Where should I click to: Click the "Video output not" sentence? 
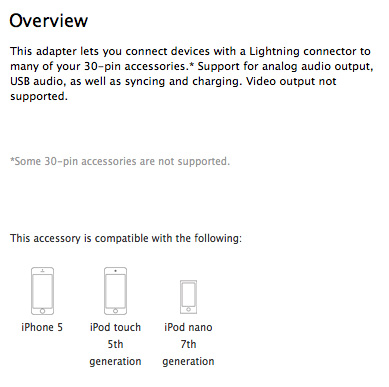click(291, 81)
